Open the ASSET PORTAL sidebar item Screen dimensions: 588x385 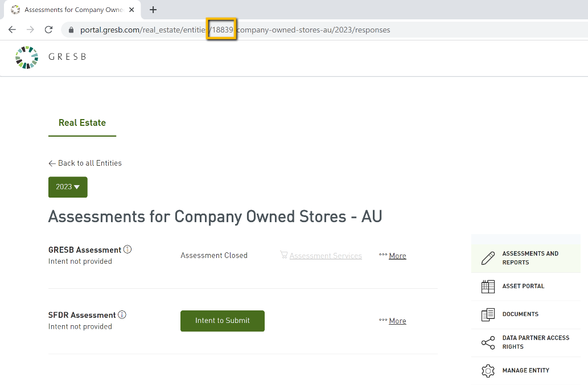coord(526,286)
